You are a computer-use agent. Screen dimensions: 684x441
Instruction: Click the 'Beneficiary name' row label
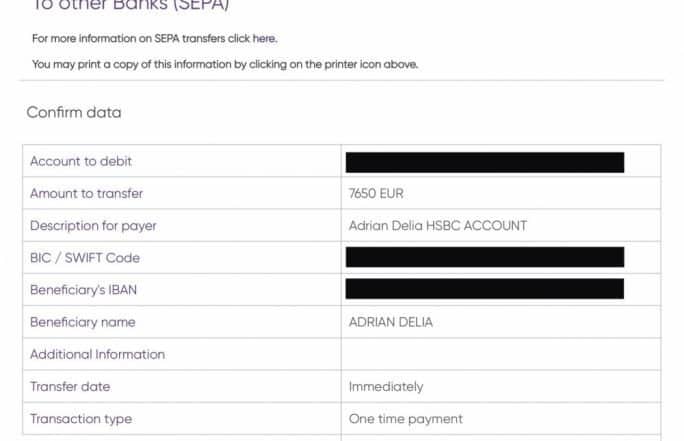click(82, 322)
